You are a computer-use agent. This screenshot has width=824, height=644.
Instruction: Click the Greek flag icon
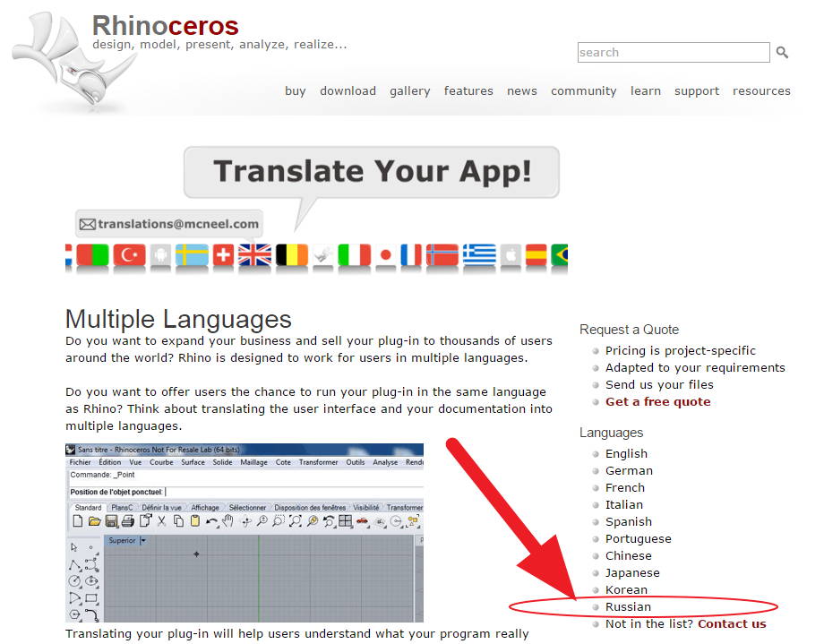pyautogui.click(x=479, y=255)
